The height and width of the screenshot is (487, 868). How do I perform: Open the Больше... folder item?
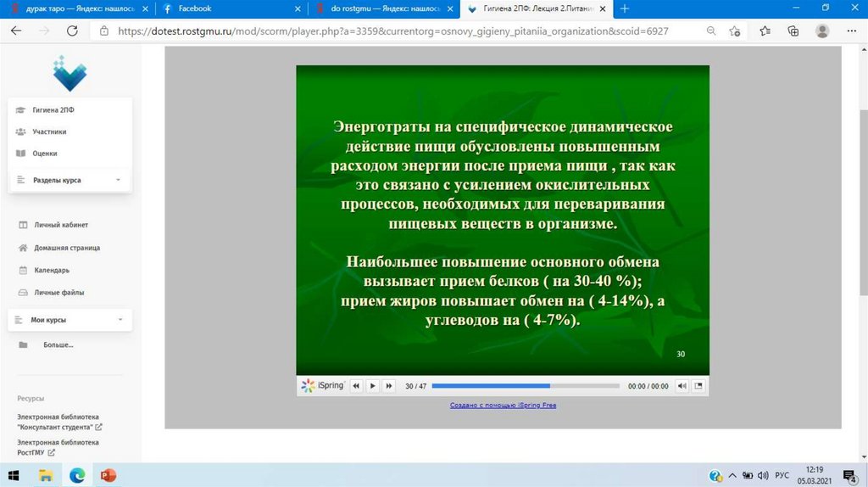click(58, 344)
